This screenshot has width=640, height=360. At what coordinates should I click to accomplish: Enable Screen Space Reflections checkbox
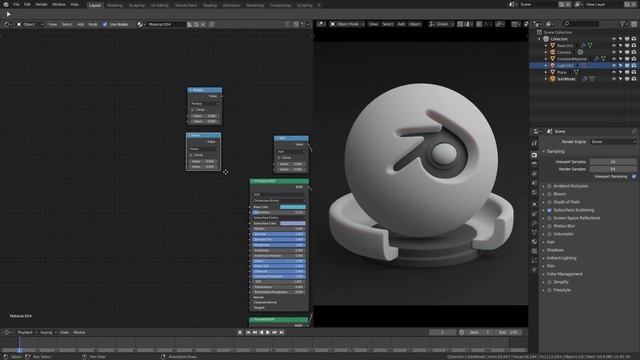click(549, 218)
